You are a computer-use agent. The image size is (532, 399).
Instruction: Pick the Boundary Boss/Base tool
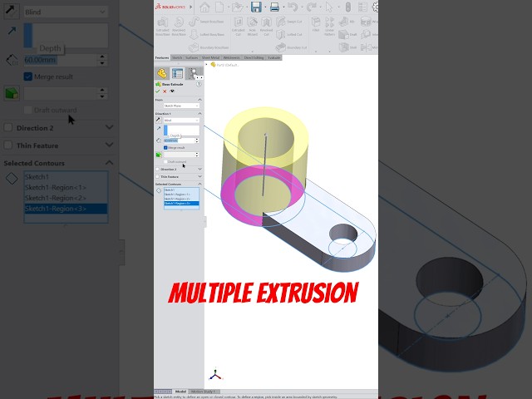(x=209, y=47)
